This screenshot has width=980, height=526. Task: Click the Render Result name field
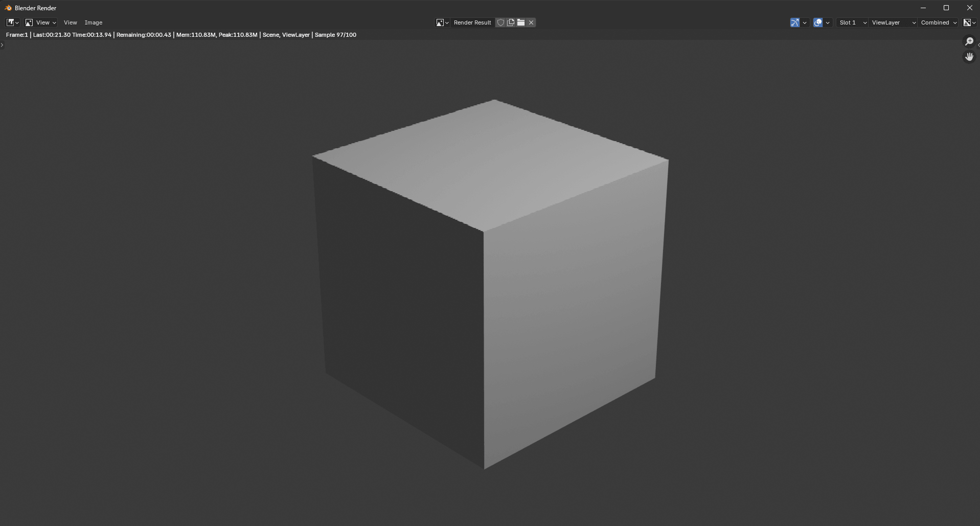coord(472,22)
